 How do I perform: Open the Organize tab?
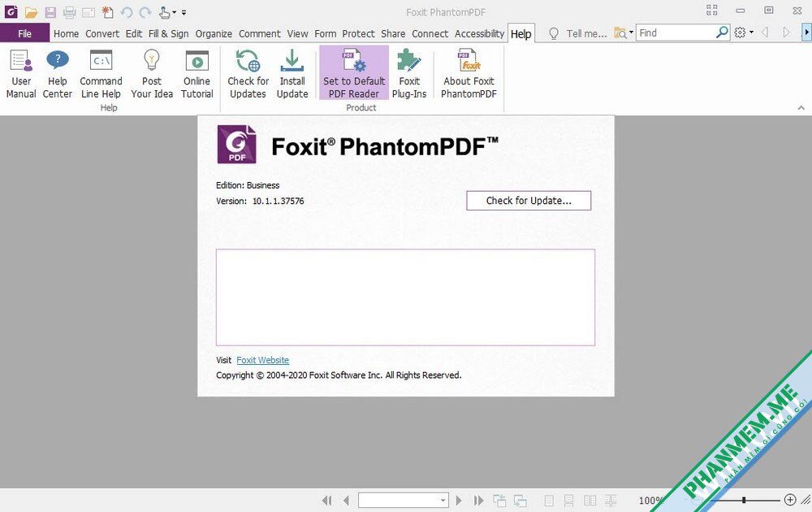[x=214, y=33]
